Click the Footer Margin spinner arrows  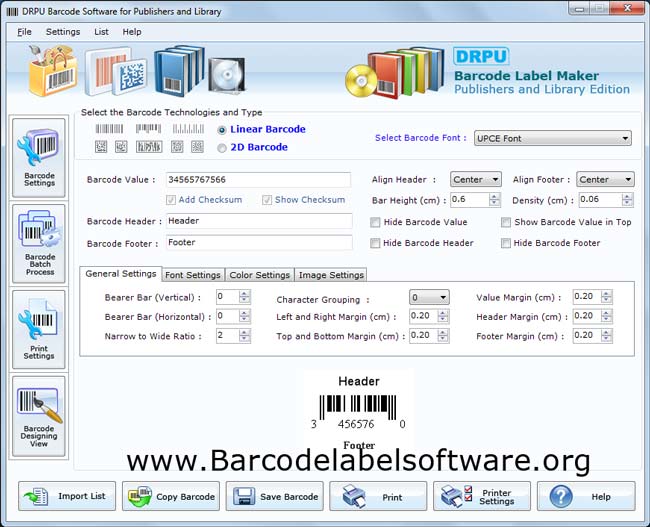(606, 336)
